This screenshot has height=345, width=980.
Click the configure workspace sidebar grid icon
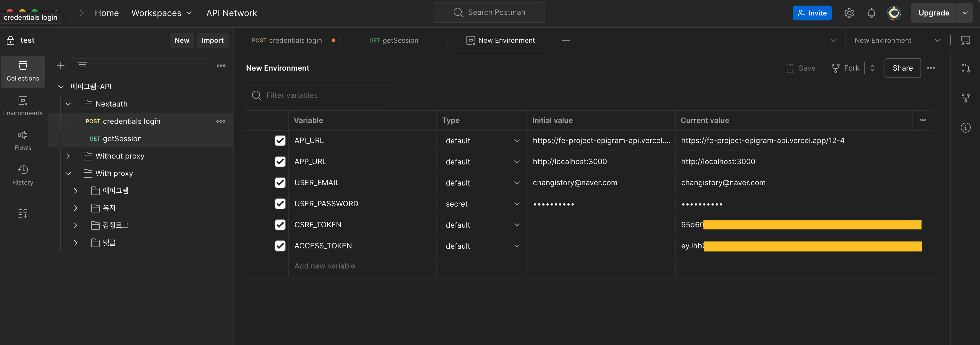click(x=23, y=214)
